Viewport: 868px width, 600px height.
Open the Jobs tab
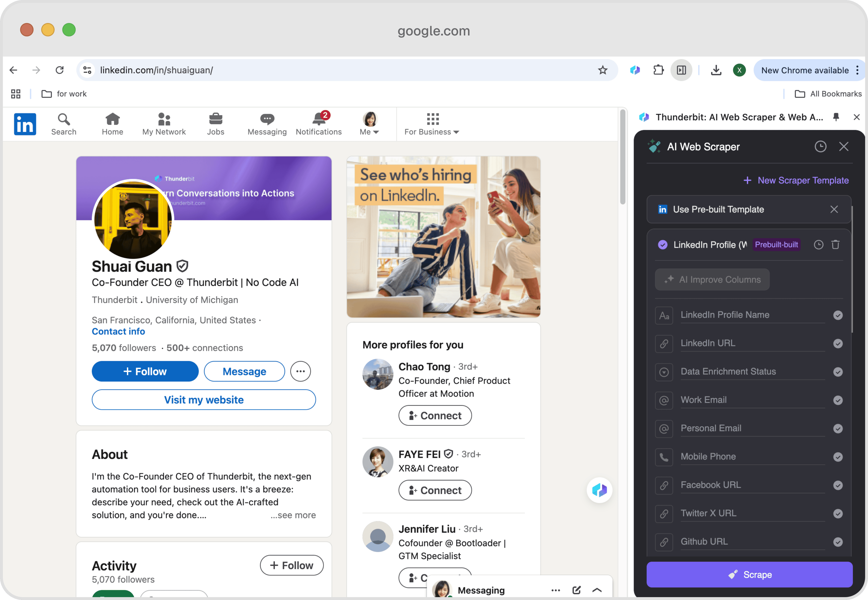click(215, 124)
